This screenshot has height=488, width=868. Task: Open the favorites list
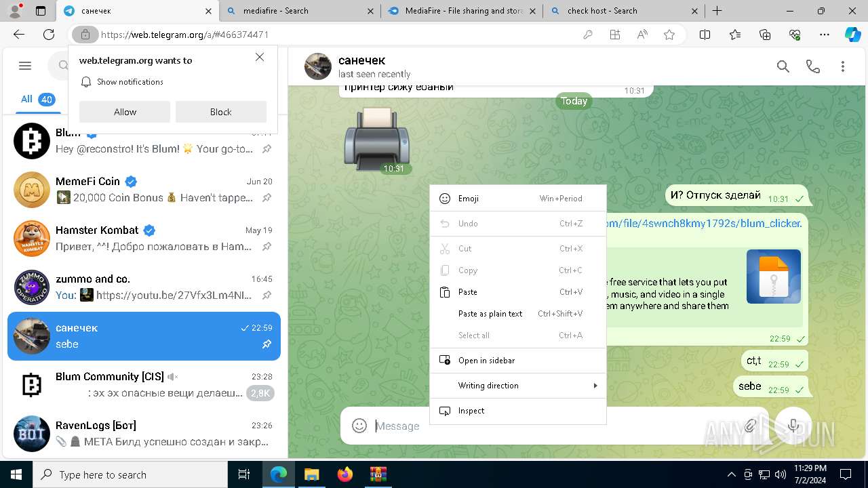[735, 35]
